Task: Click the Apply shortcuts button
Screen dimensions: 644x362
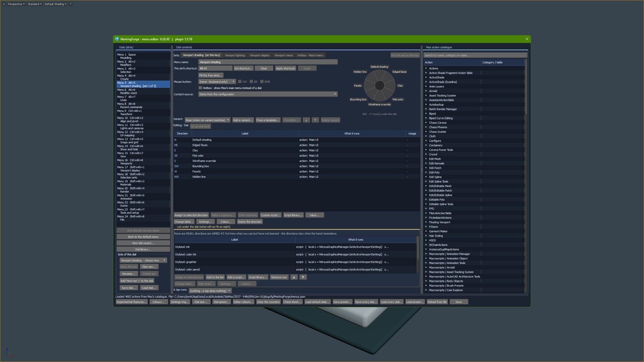Action: tap(285, 68)
